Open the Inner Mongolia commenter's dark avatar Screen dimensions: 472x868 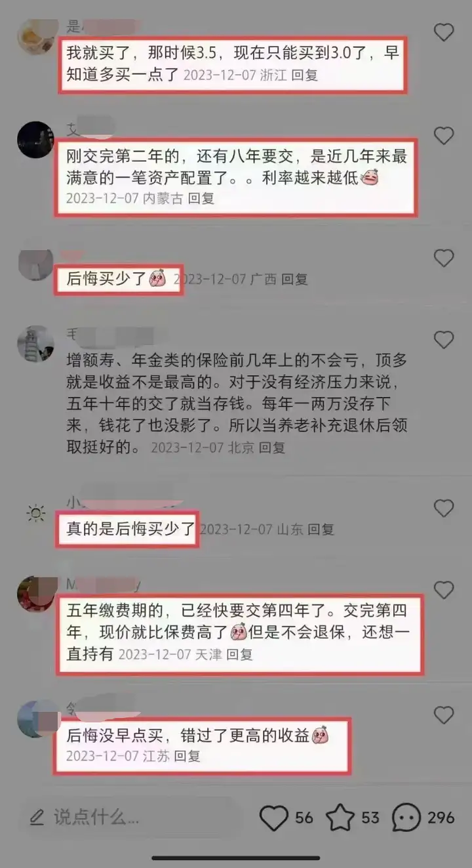(x=35, y=139)
